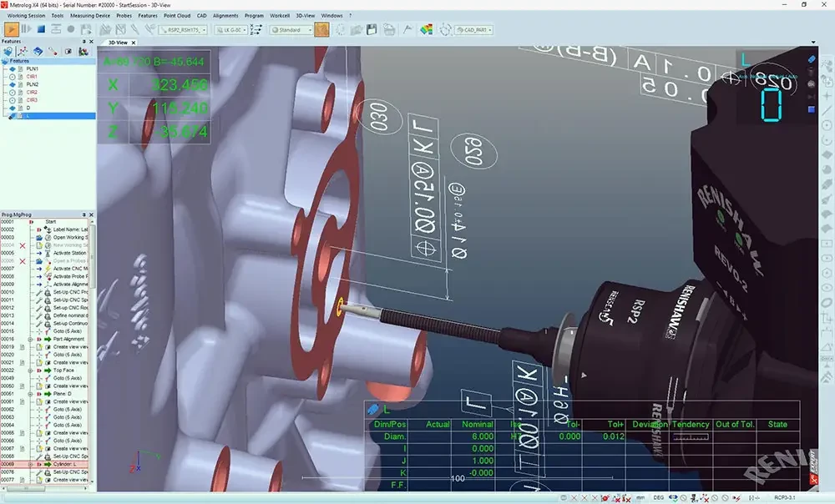Click the XYZ axes icon
Viewport: 835px width, 504px height.
pos(256,30)
